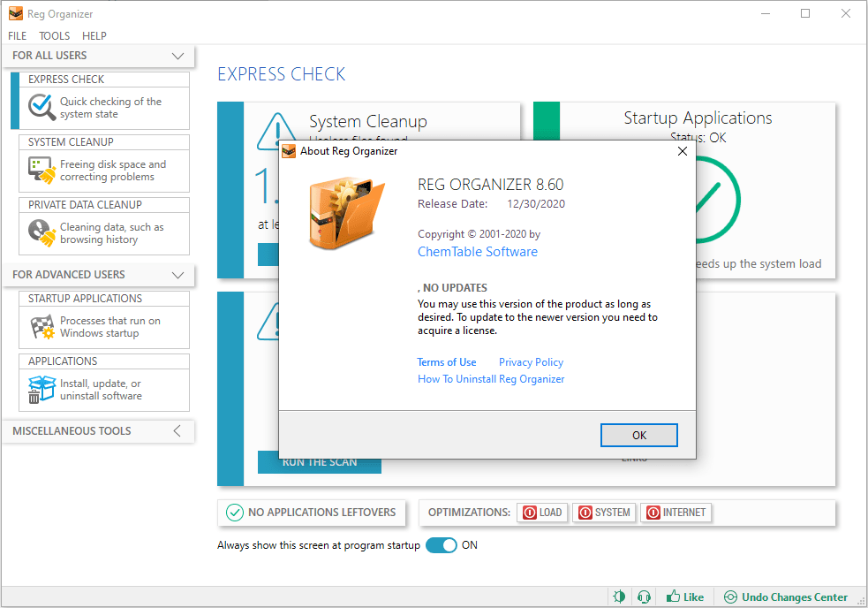Click the System Cleanup monitor broom icon
The height and width of the screenshot is (608, 868).
point(42,170)
